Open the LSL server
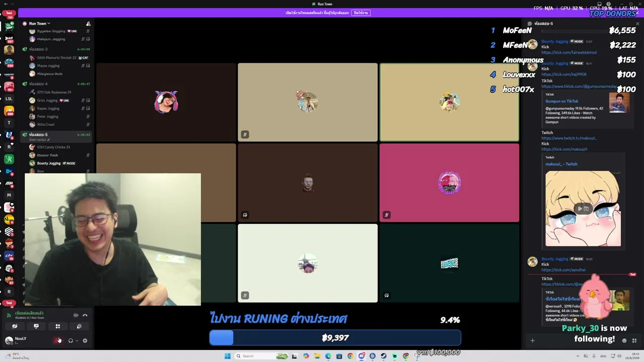 click(x=9, y=99)
